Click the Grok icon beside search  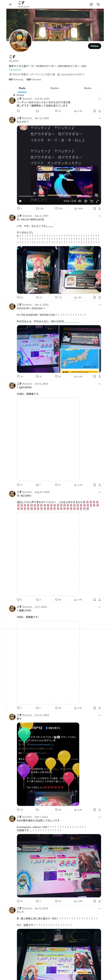[91, 5]
